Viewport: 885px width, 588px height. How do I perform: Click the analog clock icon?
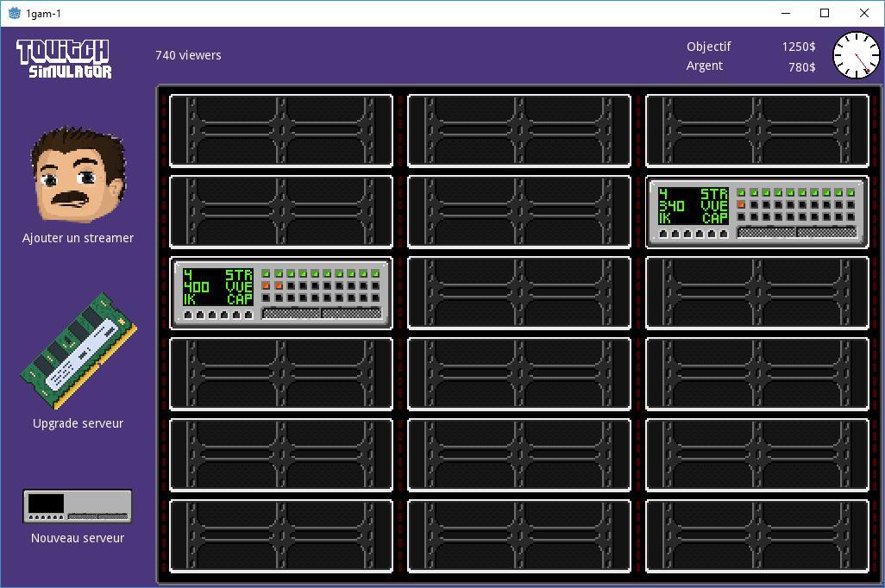[x=856, y=55]
